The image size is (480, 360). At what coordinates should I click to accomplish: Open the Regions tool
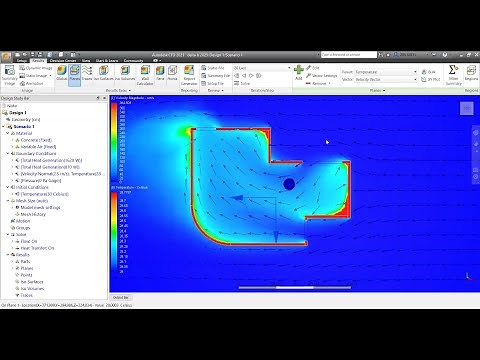[x=471, y=73]
